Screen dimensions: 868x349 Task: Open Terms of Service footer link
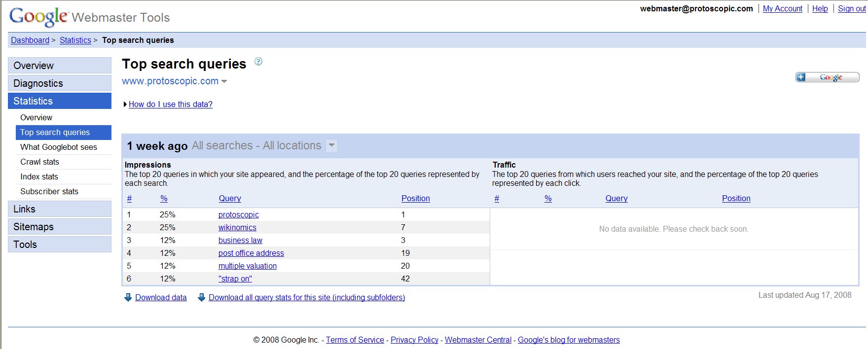[x=355, y=340]
